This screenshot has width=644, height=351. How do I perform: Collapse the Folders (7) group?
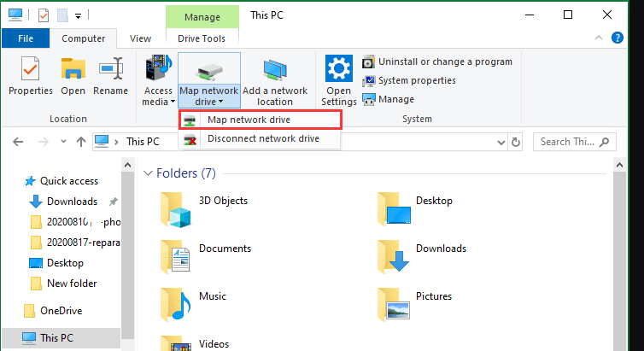point(148,173)
